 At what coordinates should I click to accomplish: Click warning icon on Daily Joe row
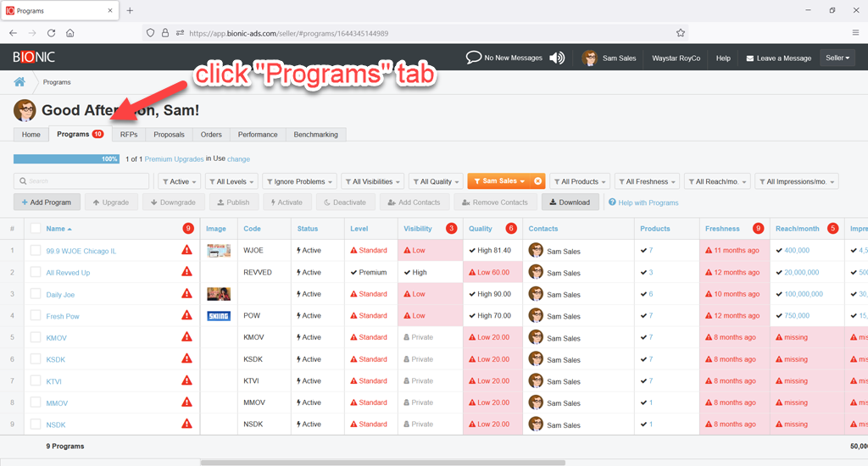187,293
